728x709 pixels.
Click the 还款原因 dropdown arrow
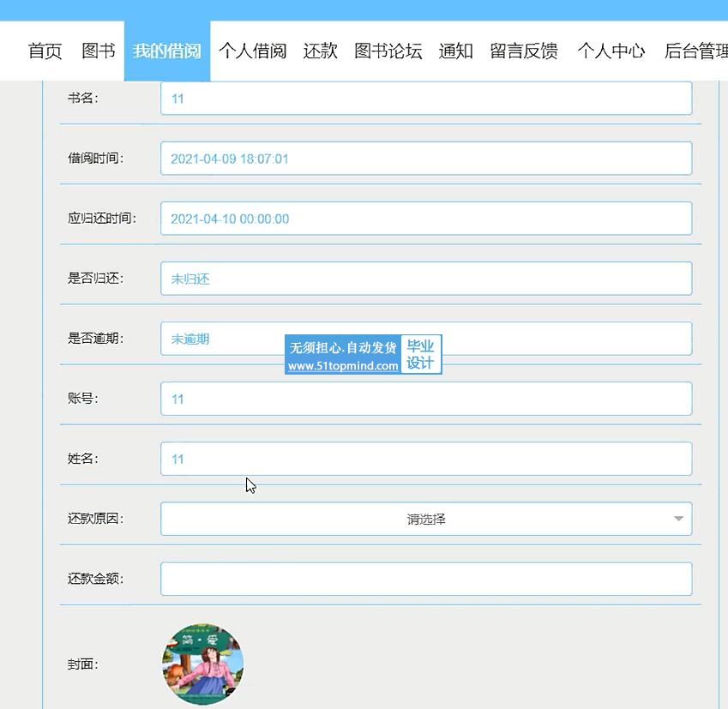click(678, 519)
